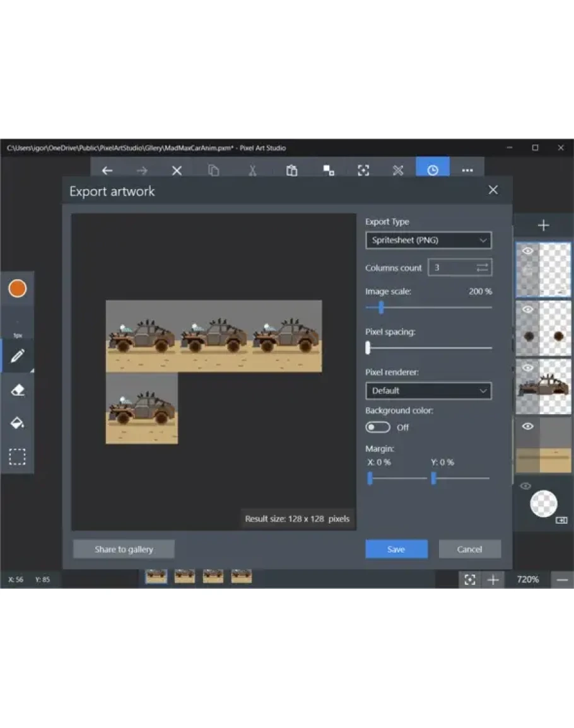Click Share to gallery button
Screen dimensions: 574x728
pyautogui.click(x=124, y=549)
